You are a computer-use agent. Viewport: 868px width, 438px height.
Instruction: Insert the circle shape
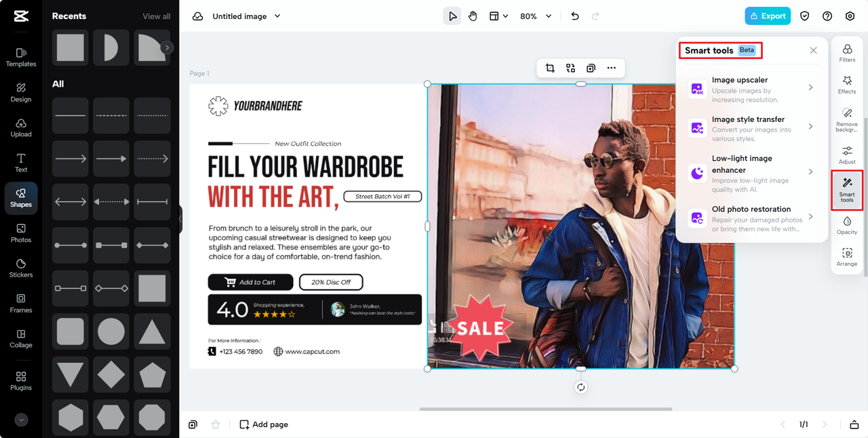coord(111,332)
